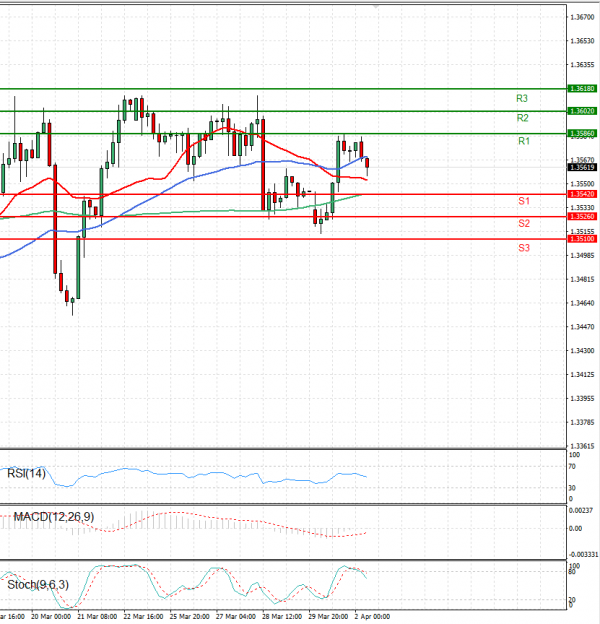This screenshot has width=600, height=624.
Task: Click the 21 Mar 08:00 time label
Action: pyautogui.click(x=97, y=616)
